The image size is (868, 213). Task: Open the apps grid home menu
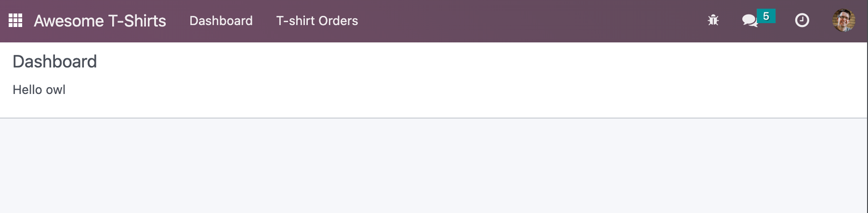pyautogui.click(x=15, y=21)
